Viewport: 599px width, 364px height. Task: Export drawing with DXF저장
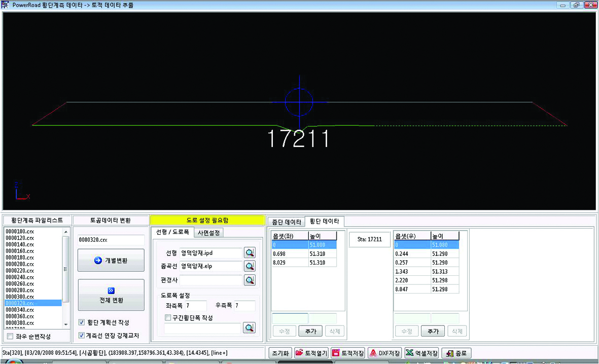384,353
